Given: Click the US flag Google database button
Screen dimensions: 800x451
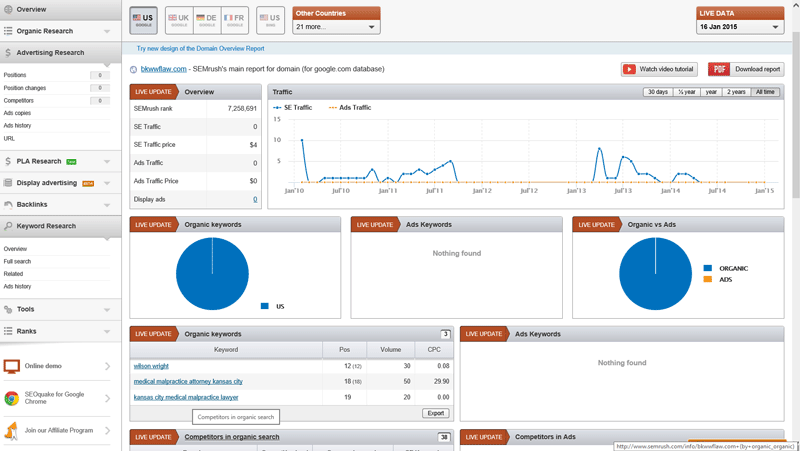Looking at the screenshot, I should pos(143,20).
